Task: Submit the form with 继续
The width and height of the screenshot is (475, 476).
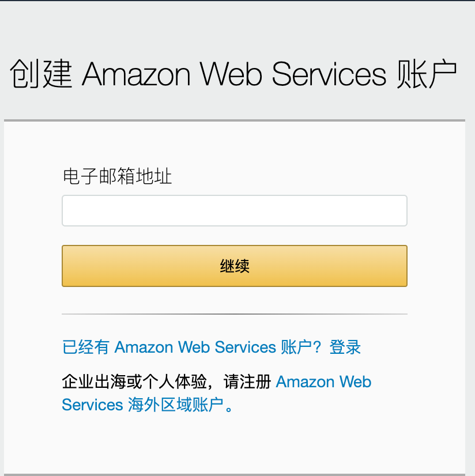Action: [234, 266]
